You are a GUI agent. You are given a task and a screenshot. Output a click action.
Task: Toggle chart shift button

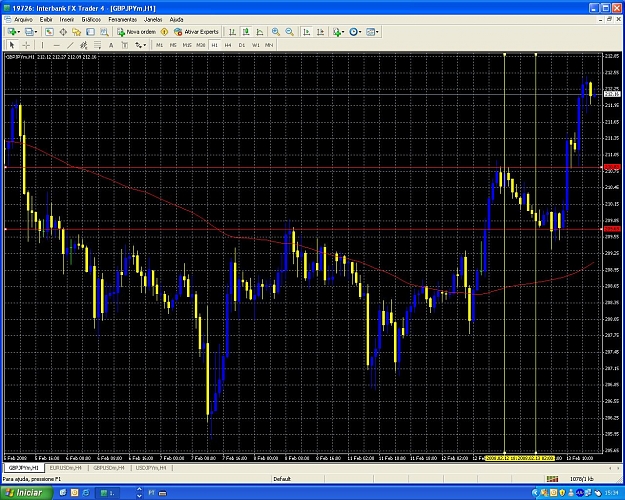click(x=320, y=32)
